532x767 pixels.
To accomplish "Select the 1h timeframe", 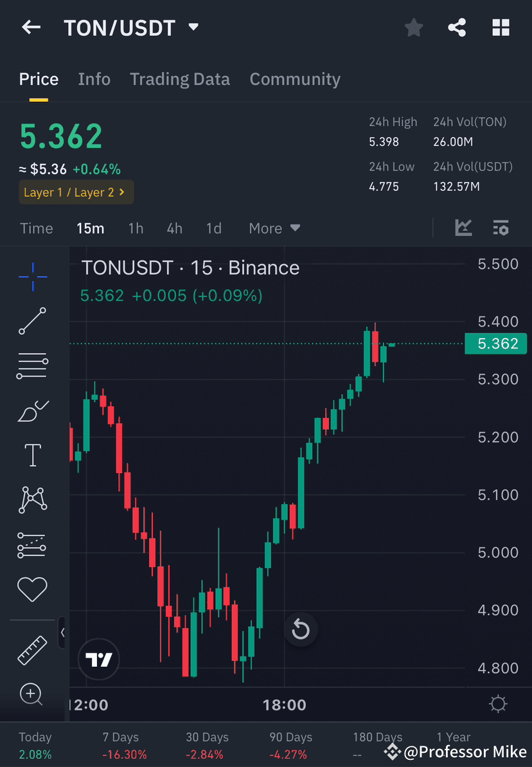I will coord(136,228).
